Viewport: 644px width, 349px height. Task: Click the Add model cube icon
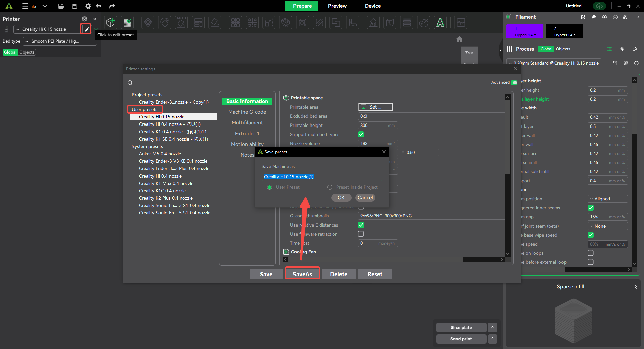click(110, 22)
